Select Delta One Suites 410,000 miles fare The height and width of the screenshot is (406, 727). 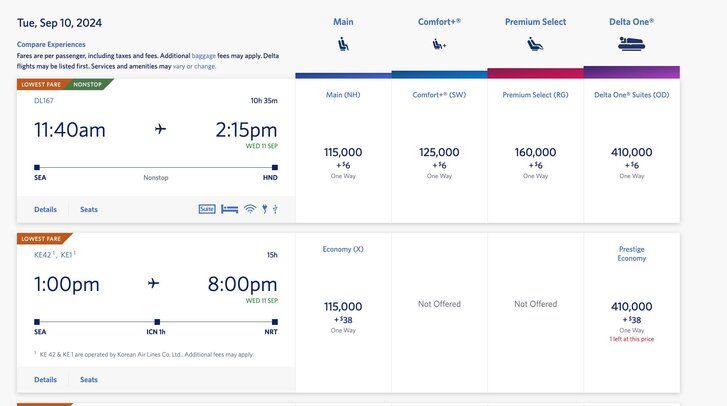click(x=631, y=158)
